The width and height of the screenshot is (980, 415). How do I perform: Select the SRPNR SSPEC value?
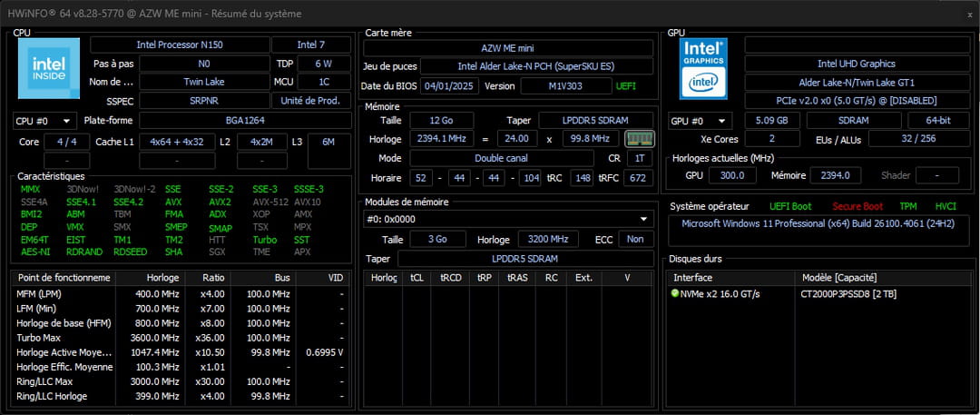pos(204,100)
